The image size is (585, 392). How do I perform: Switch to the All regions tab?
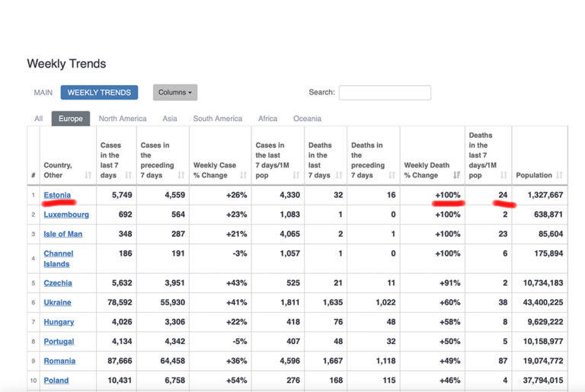pos(38,119)
